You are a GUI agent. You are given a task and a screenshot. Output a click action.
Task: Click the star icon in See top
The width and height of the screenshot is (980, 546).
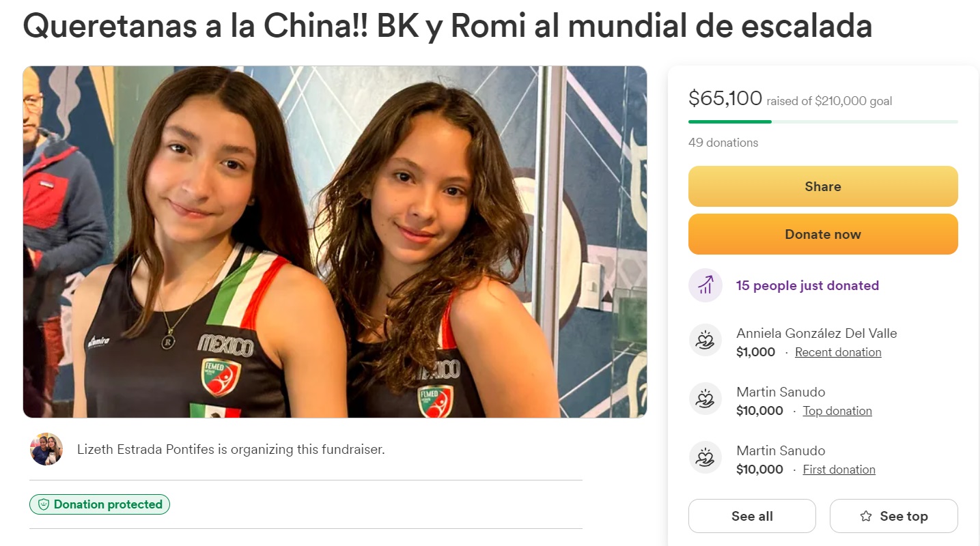[x=866, y=516]
